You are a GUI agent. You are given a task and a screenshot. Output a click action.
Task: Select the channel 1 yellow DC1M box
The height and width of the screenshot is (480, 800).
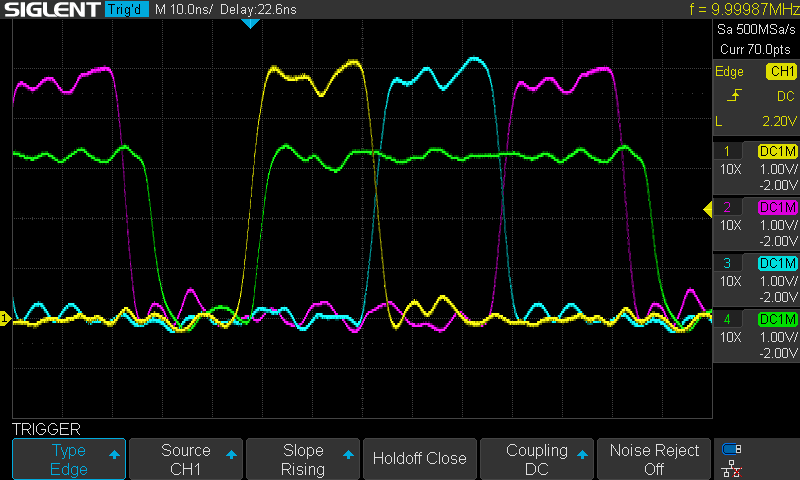(x=777, y=151)
